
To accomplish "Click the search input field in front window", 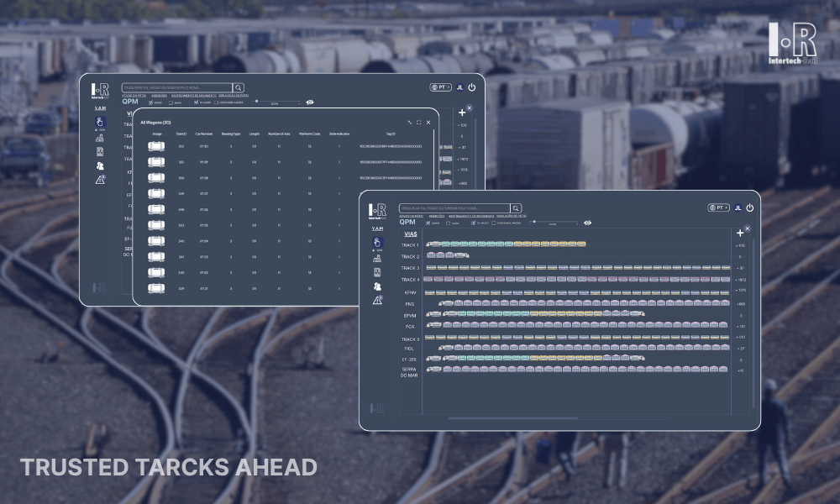I will point(454,208).
